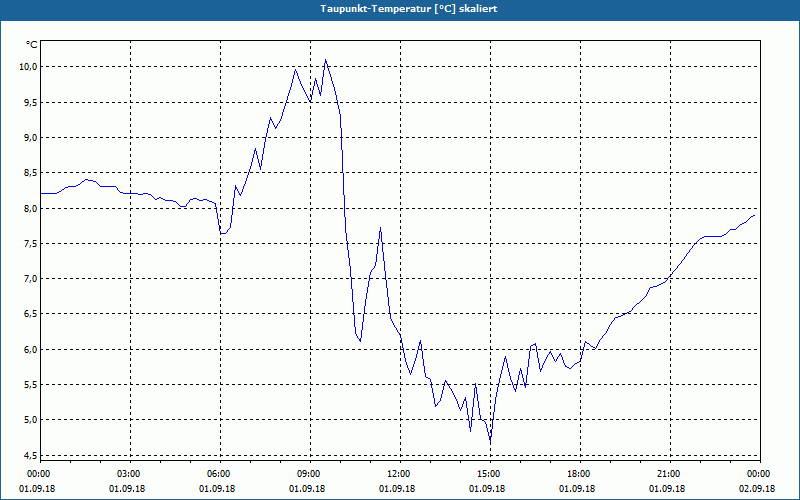This screenshot has width=800, height=500.
Task: Click the 06:00 time label
Action: coord(220,474)
